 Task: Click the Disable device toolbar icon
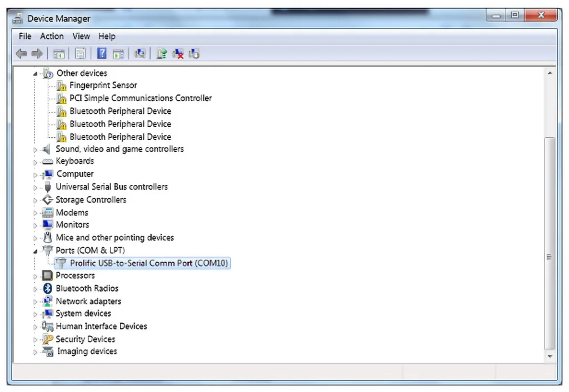194,54
